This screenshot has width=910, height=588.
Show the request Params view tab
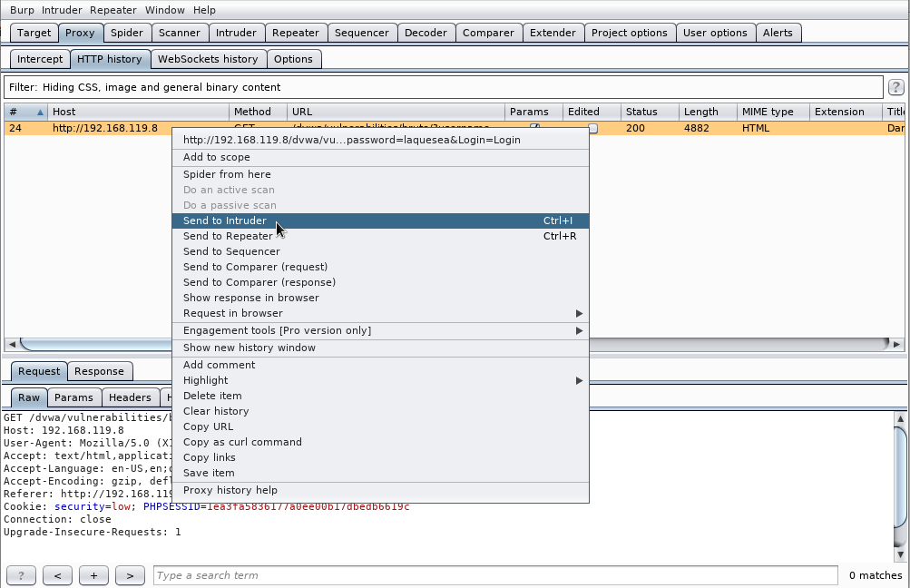coord(73,397)
